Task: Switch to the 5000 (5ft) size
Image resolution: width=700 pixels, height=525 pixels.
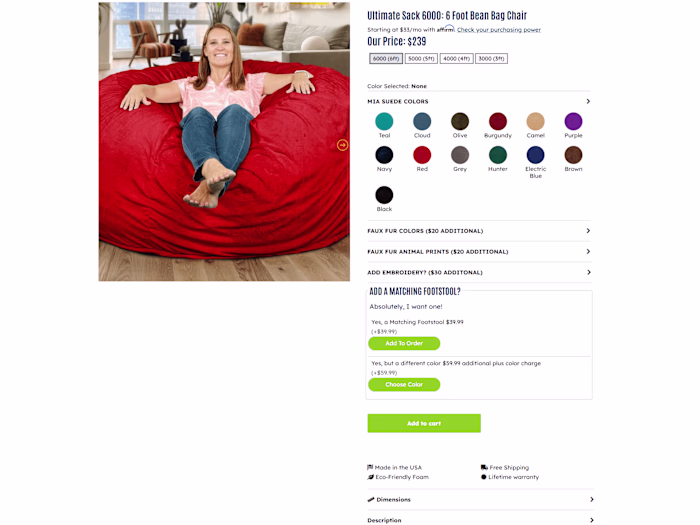Action: (x=421, y=58)
